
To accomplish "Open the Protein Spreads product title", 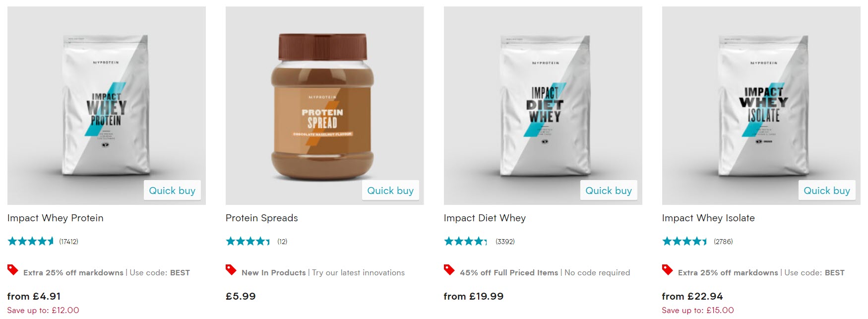I will (x=262, y=218).
